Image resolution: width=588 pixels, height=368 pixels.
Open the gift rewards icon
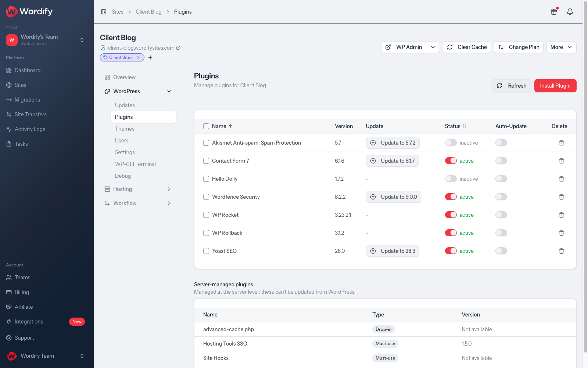pos(554,12)
